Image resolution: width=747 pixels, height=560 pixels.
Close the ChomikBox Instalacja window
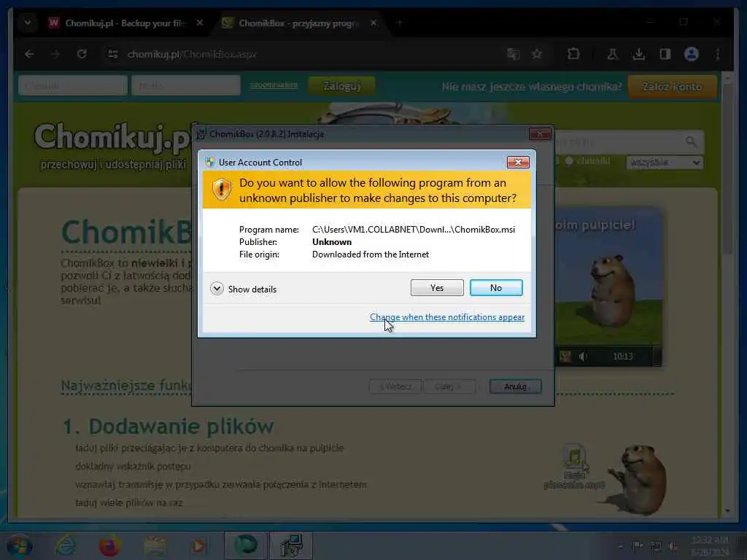point(540,134)
